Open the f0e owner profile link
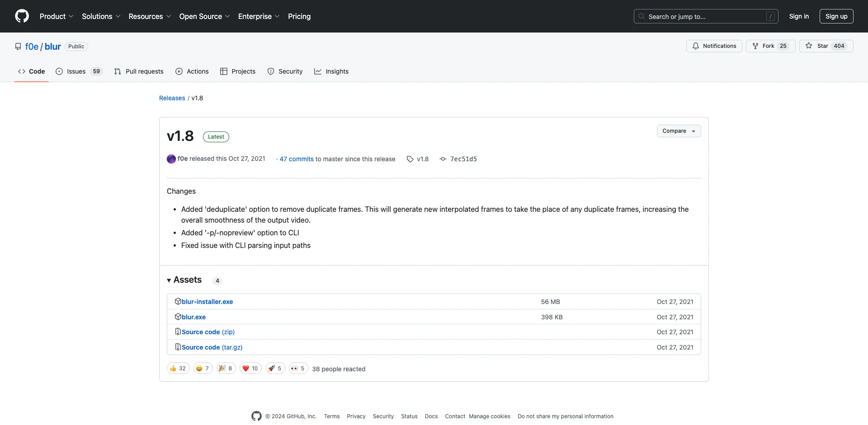The height and width of the screenshot is (425, 868). point(32,47)
